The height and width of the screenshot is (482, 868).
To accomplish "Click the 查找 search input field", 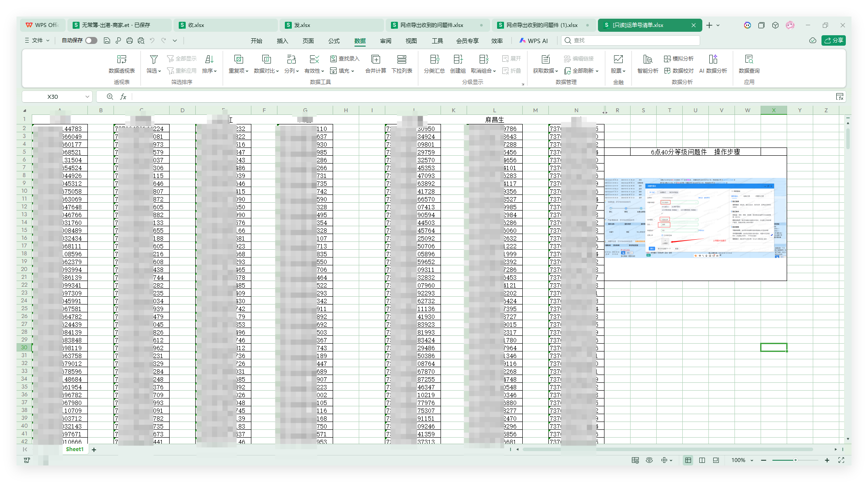I will click(631, 40).
